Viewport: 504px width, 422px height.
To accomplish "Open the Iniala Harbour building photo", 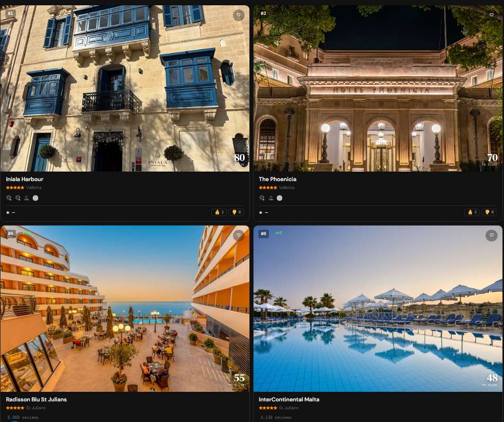I will tap(125, 88).
